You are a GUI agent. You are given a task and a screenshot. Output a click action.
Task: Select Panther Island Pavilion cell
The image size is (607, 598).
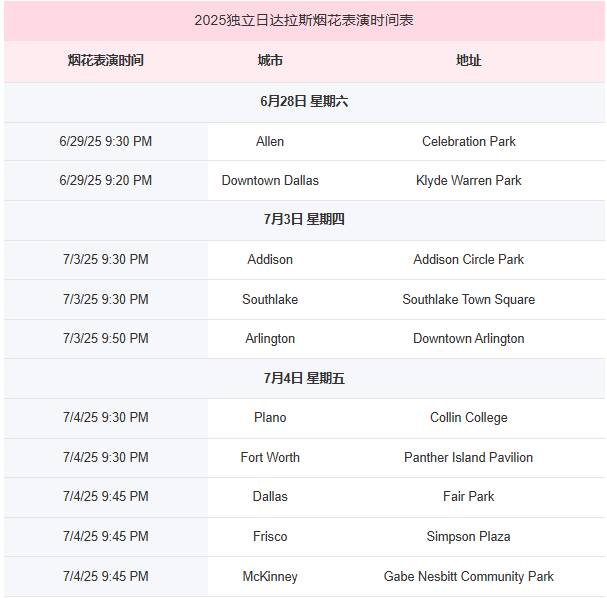point(468,457)
